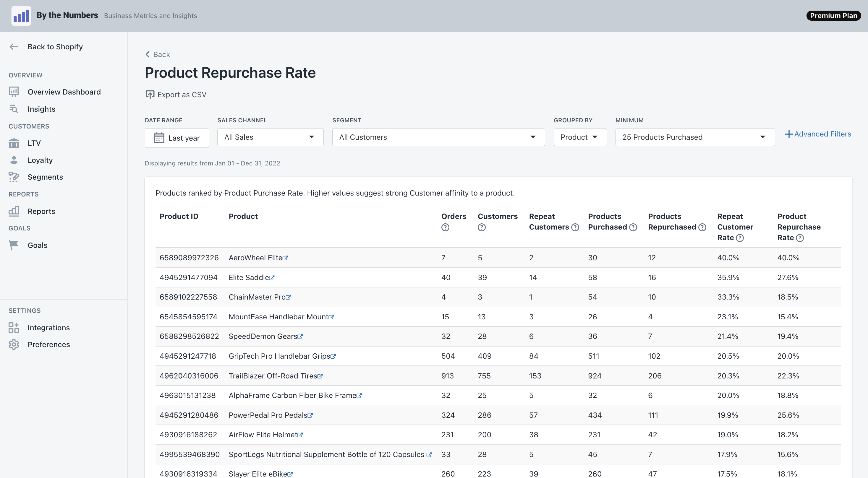
Task: Click the help icon next to Repeat Customers
Action: tap(575, 227)
